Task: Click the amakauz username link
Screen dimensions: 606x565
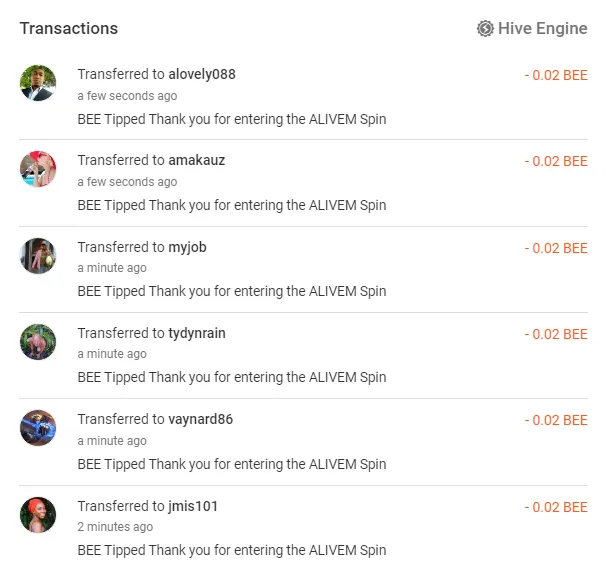Action: (x=197, y=160)
